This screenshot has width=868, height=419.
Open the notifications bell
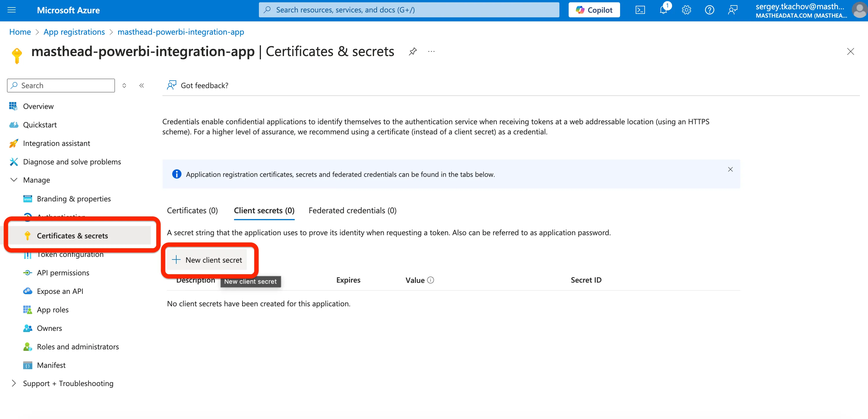pyautogui.click(x=663, y=10)
